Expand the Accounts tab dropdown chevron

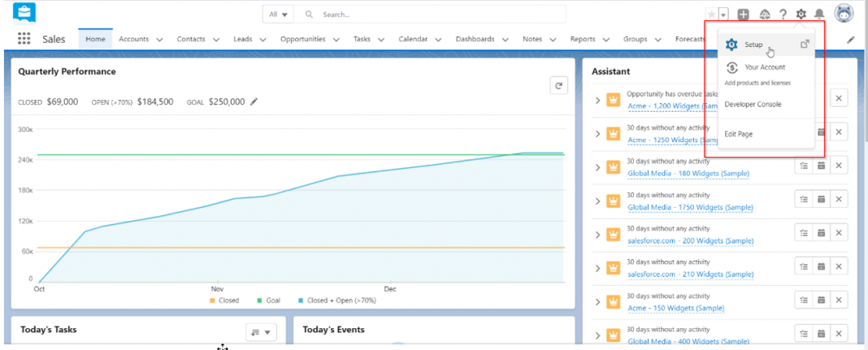(x=159, y=39)
